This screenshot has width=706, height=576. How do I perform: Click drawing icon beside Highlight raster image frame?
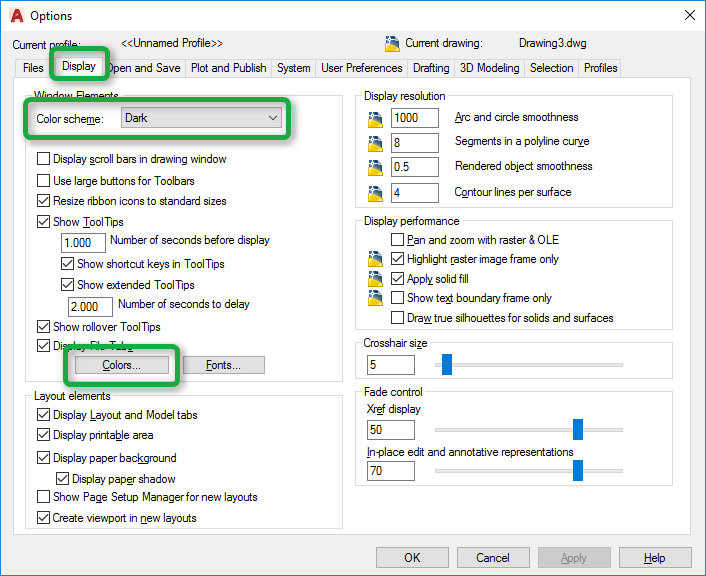click(375, 259)
